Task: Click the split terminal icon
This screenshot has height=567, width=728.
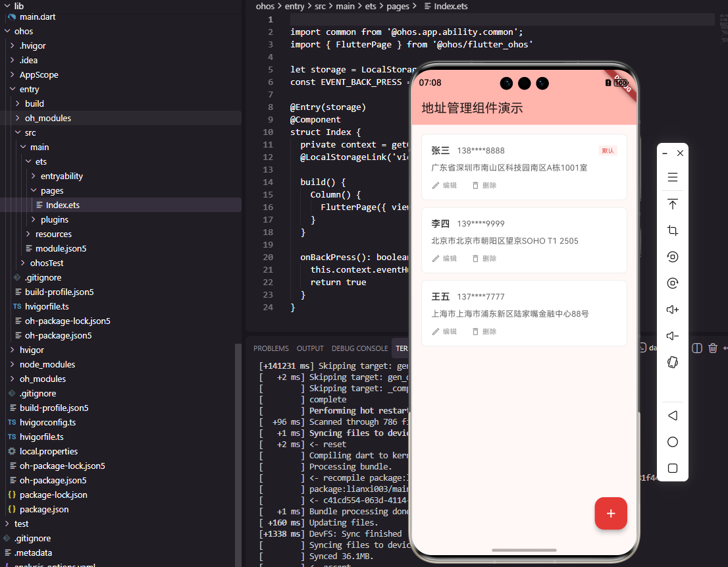Action: click(697, 348)
